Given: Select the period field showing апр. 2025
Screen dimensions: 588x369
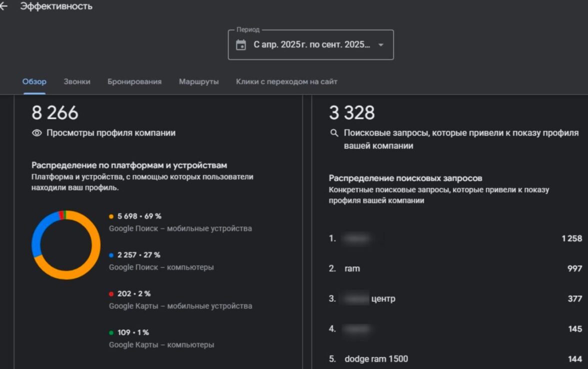Looking at the screenshot, I should (312, 45).
